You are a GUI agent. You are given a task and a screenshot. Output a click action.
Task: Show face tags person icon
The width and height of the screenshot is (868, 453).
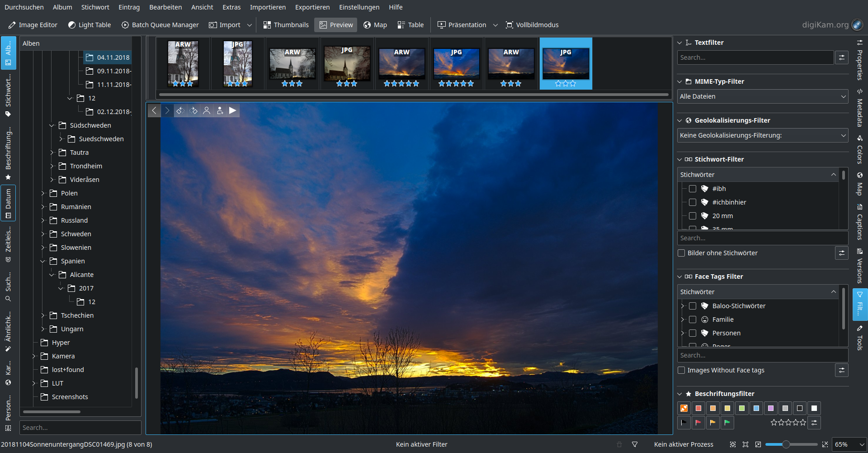tap(207, 110)
